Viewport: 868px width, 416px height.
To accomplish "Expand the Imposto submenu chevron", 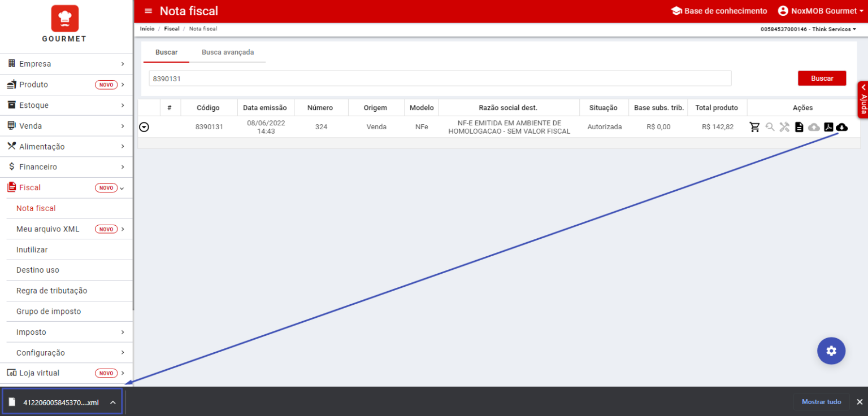I will (x=123, y=332).
